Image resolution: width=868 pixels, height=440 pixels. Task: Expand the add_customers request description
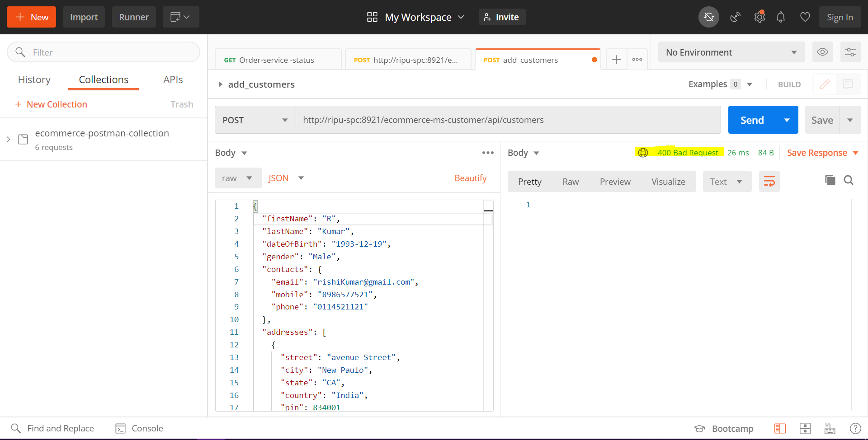pos(220,84)
